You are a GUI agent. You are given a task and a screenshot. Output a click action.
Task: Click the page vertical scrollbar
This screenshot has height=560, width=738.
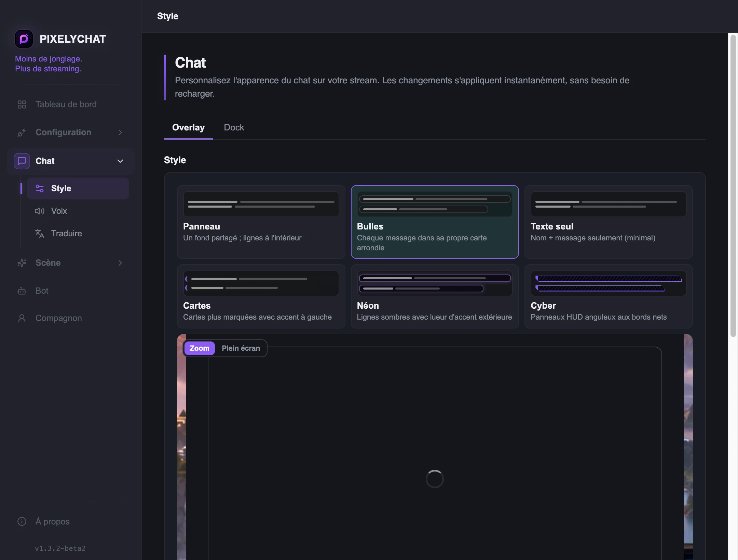pos(733,186)
